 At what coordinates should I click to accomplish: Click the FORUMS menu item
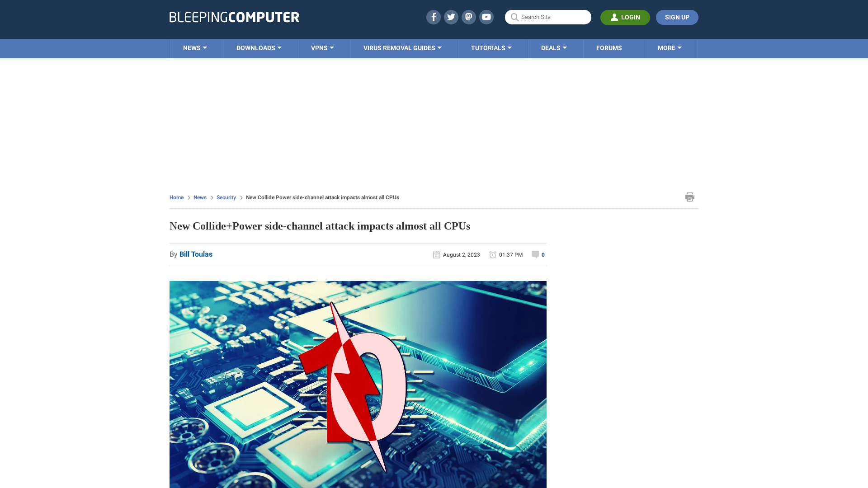609,47
